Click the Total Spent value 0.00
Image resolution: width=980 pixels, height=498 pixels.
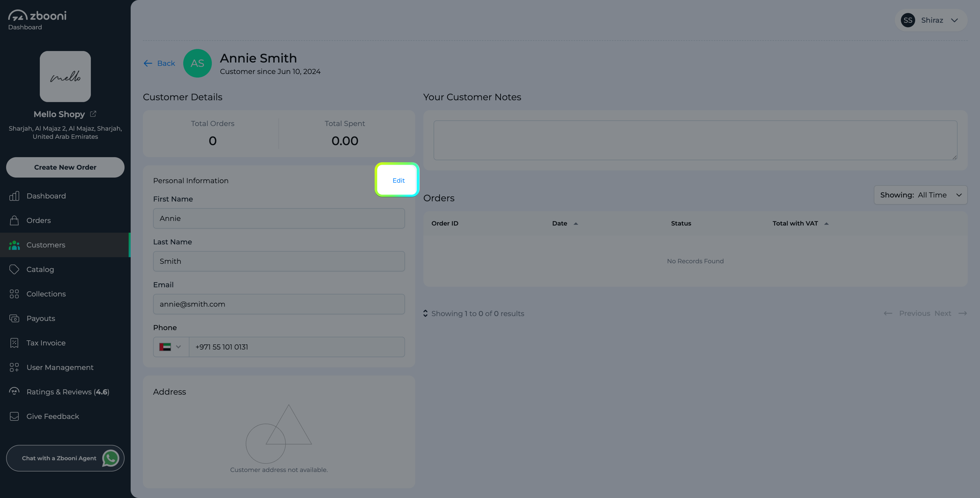coord(345,141)
